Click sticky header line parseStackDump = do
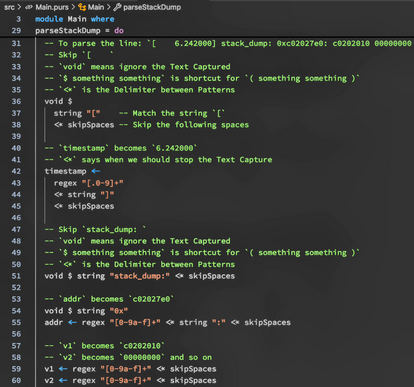414x387 pixels. coord(79,31)
